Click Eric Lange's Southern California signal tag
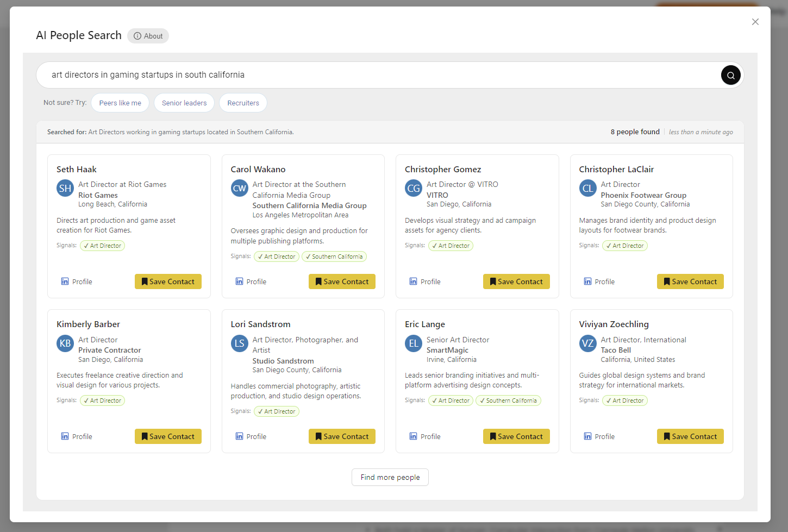Screen dimensions: 788x532 pyautogui.click(x=508, y=400)
